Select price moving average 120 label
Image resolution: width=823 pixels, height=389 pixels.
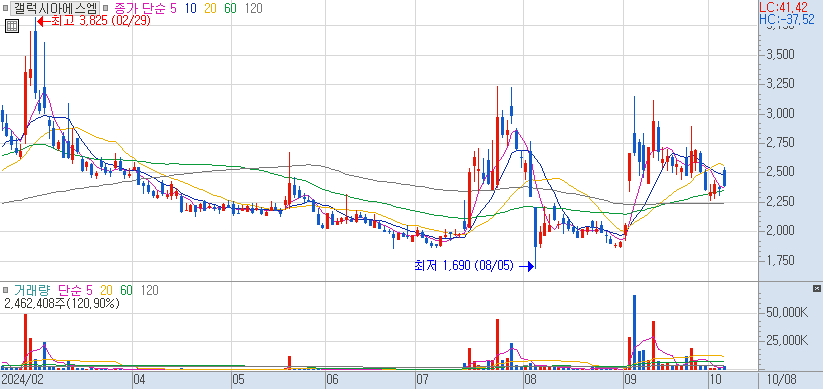click(x=254, y=8)
